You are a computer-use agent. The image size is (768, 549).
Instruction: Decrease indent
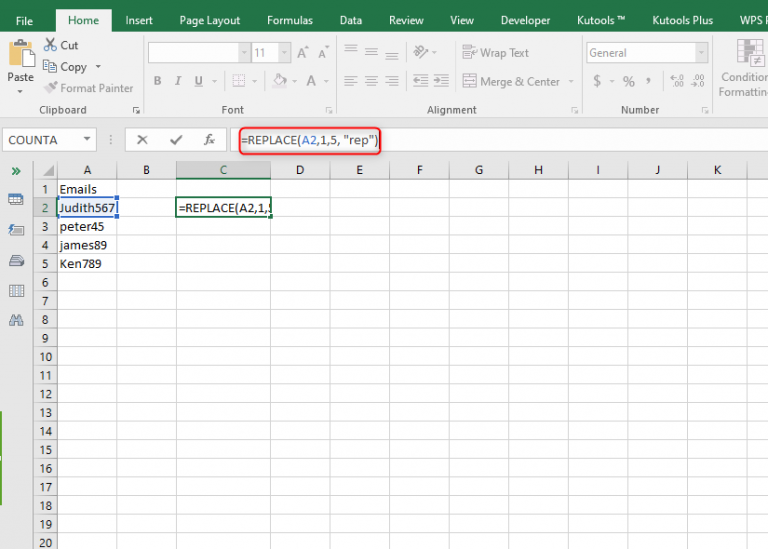tap(420, 81)
